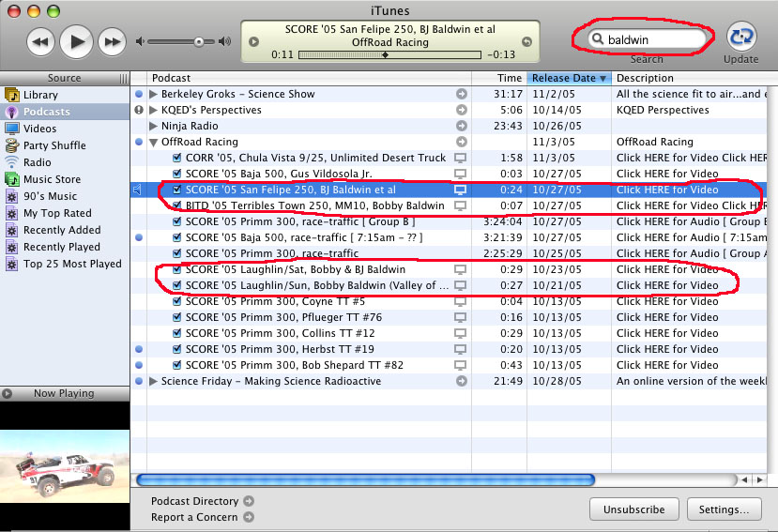This screenshot has width=778, height=532.
Task: Click the right arrow in the now-playing display
Action: coord(526,41)
